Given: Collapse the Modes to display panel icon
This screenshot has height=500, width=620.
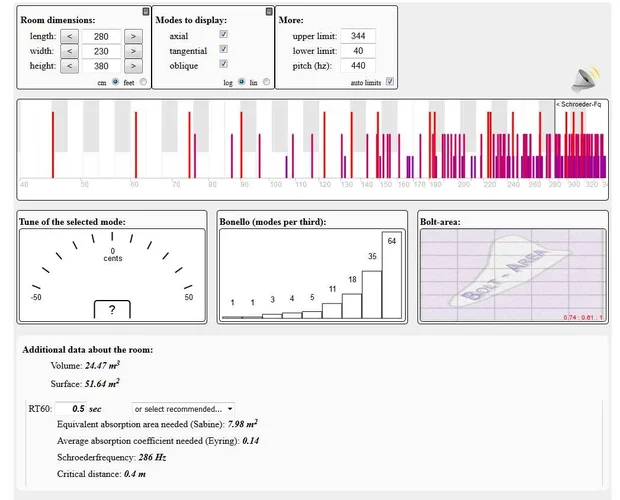Looking at the screenshot, I should 269,11.
